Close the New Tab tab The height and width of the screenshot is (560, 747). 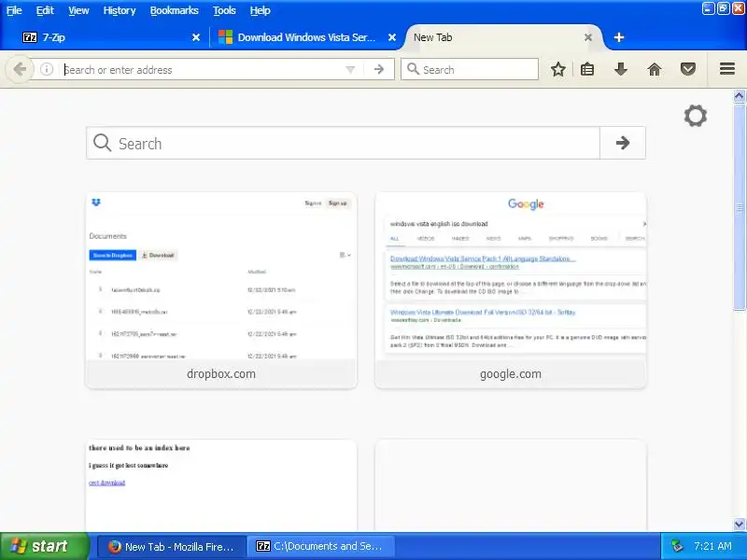(588, 37)
